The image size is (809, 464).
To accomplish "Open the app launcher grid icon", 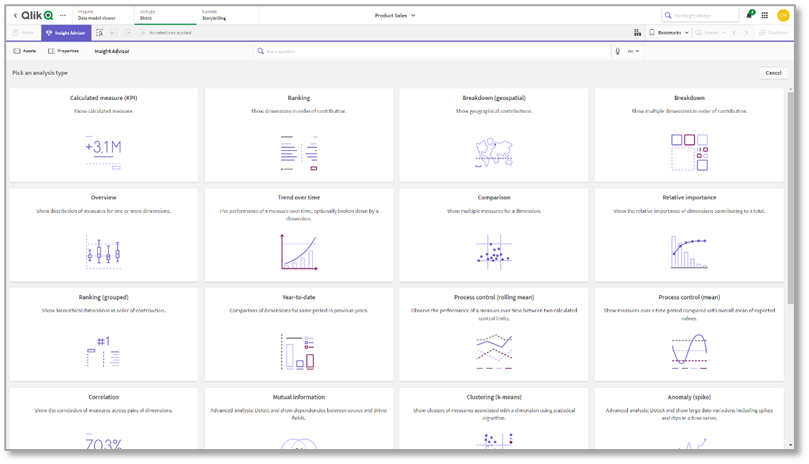I will point(765,15).
